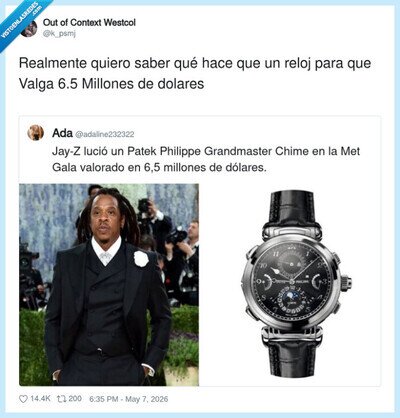
Task: Open the man in black suit photo
Action: click(109, 285)
